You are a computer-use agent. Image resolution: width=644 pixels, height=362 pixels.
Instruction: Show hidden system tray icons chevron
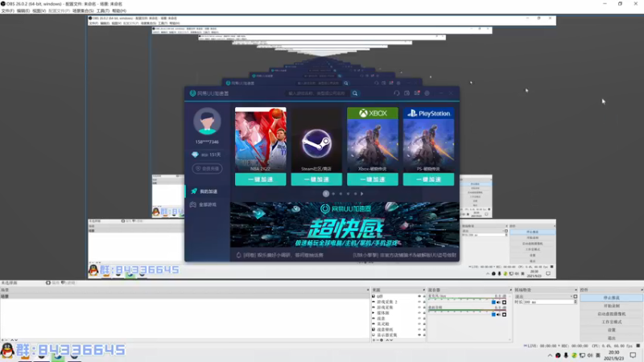tap(550, 356)
